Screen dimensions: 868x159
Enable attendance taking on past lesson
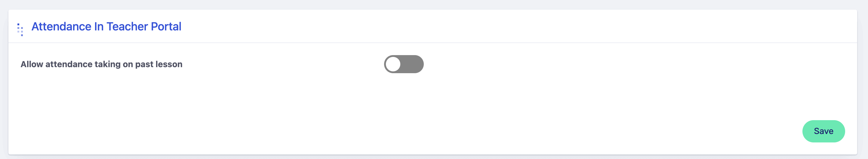pyautogui.click(x=403, y=64)
